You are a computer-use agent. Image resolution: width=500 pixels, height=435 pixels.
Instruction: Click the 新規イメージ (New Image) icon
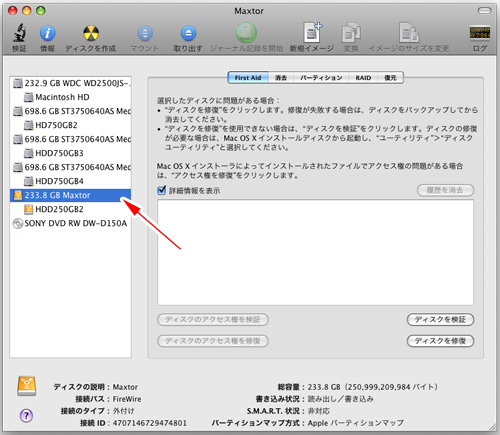click(313, 33)
